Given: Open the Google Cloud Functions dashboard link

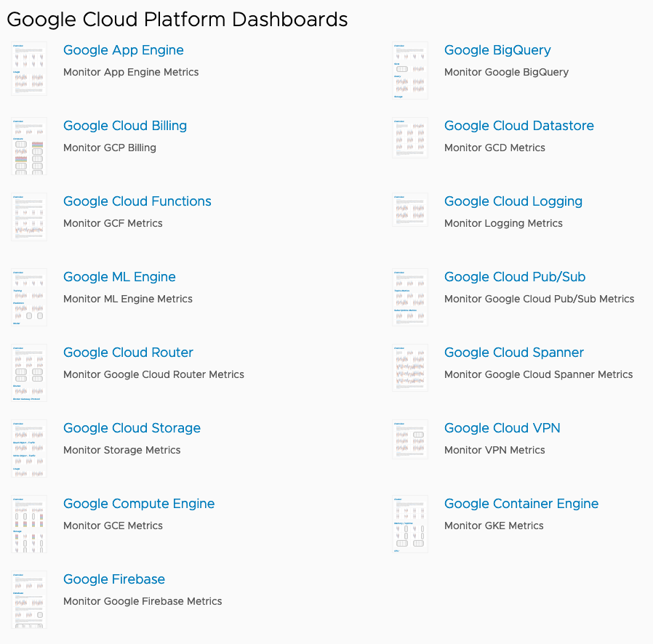Looking at the screenshot, I should [137, 201].
